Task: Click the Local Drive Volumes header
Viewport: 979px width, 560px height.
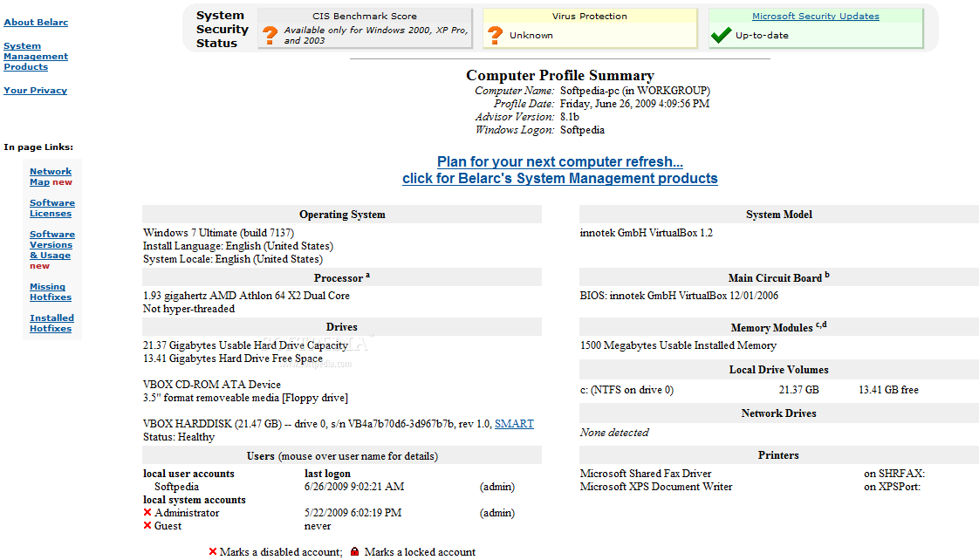Action: pyautogui.click(x=779, y=370)
